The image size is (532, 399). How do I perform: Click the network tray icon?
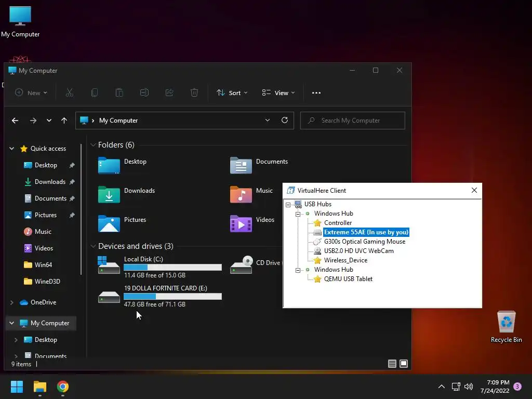point(456,387)
